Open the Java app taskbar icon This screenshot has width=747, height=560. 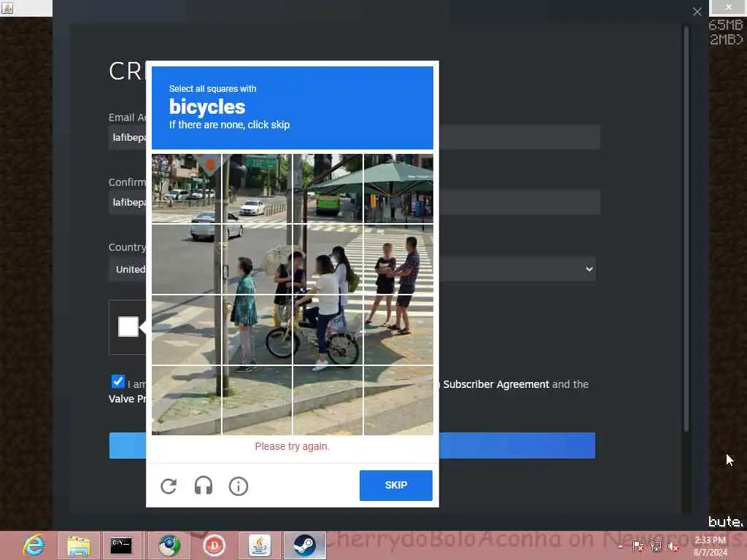click(x=260, y=545)
